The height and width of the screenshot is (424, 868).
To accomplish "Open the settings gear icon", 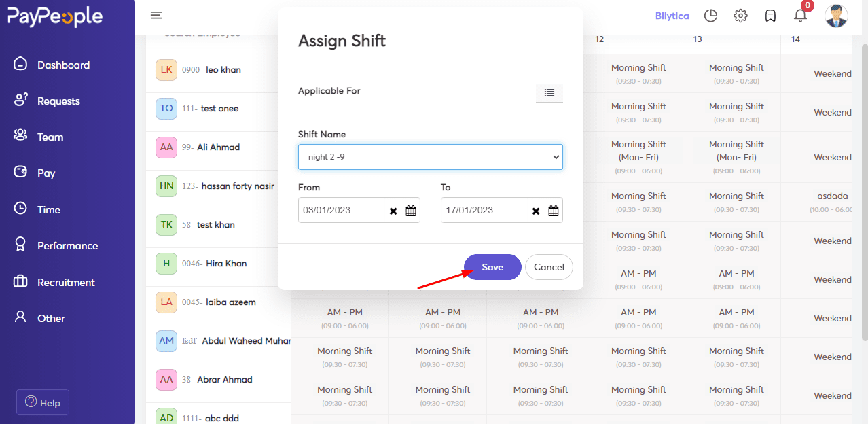I will (740, 16).
